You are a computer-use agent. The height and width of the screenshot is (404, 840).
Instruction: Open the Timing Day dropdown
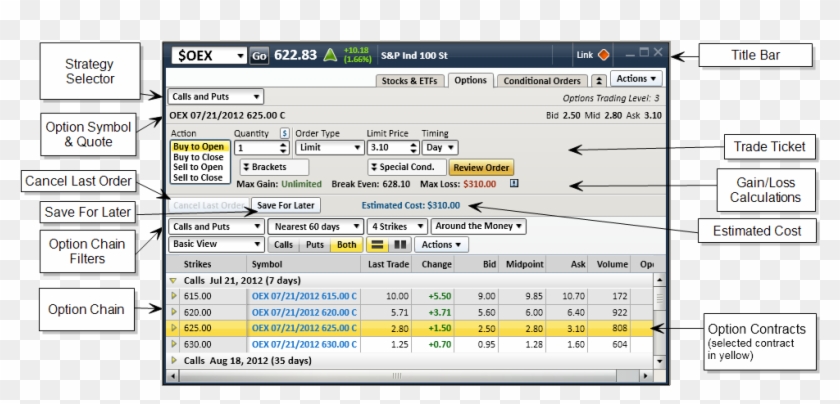click(x=439, y=148)
